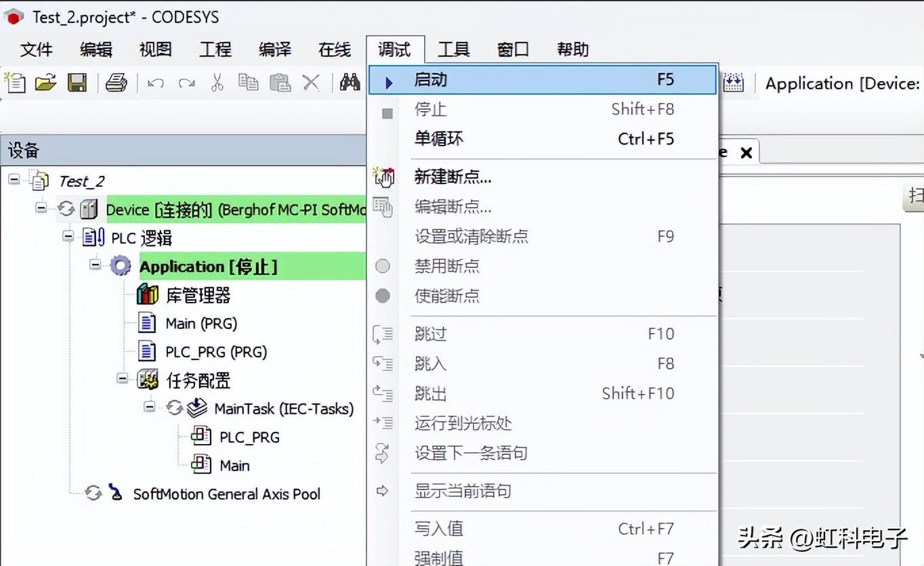
Task: Choose 跳过 step over entry
Action: (543, 334)
